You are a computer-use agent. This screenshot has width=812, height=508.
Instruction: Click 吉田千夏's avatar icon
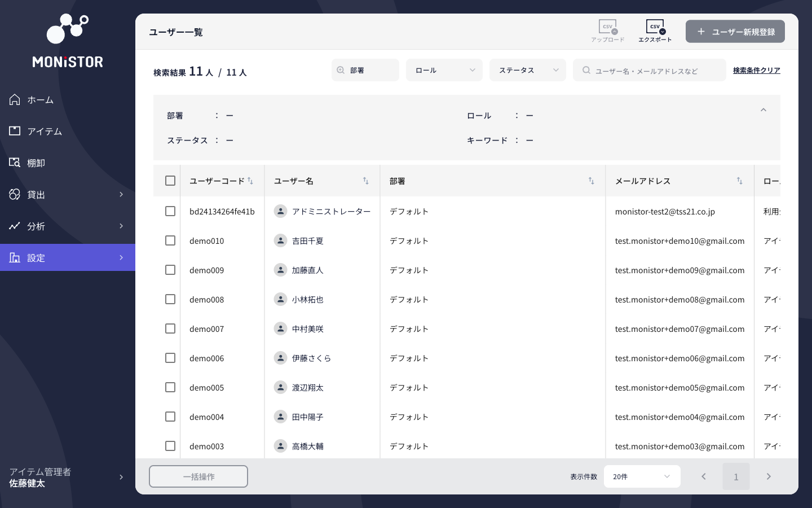coord(281,240)
